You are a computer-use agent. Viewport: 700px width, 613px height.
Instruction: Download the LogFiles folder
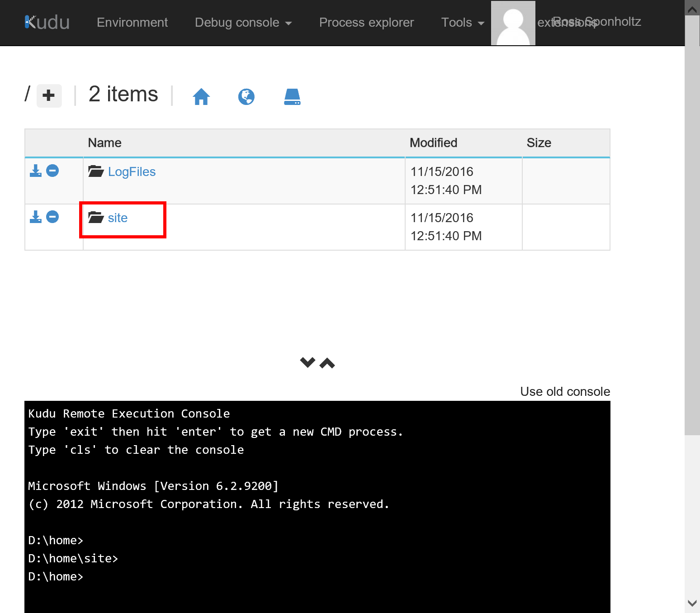tap(36, 171)
